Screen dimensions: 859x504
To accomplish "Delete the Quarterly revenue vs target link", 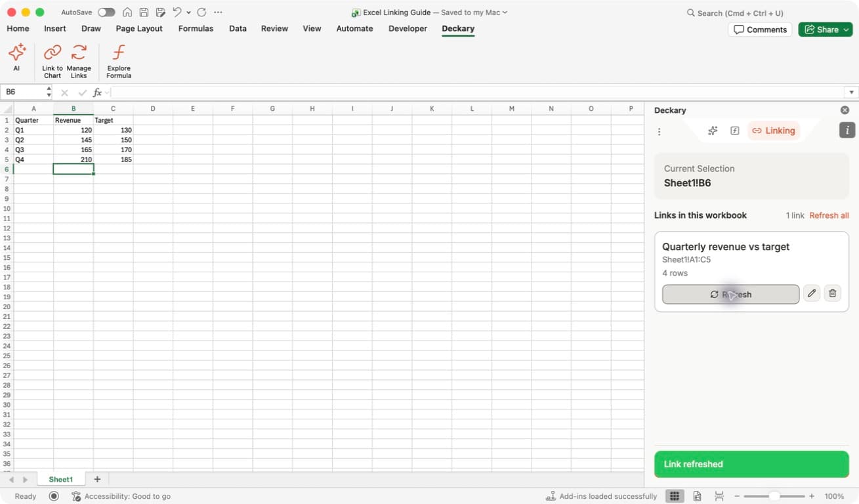I will pyautogui.click(x=832, y=293).
